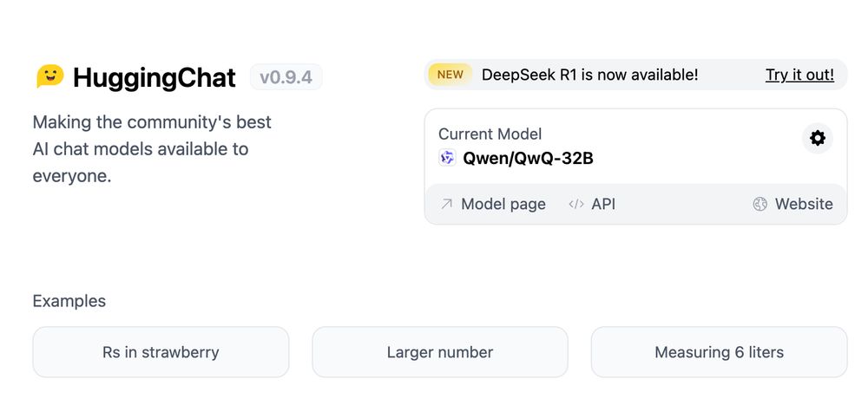Image resolution: width=868 pixels, height=412 pixels.
Task: Click the globe icon beside Website
Action: pyautogui.click(x=760, y=204)
